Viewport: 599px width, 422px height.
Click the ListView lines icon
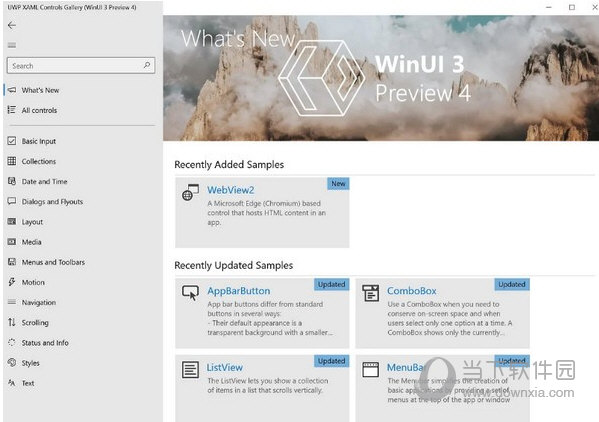pos(190,370)
